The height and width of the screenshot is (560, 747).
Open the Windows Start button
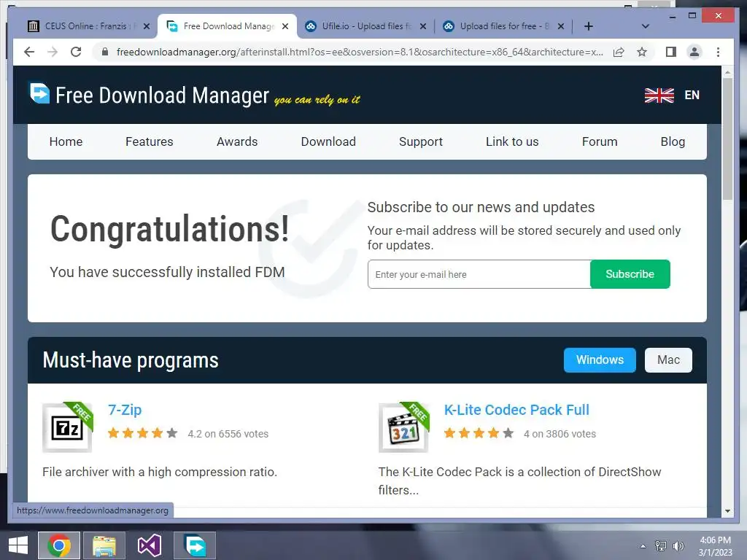coord(18,545)
